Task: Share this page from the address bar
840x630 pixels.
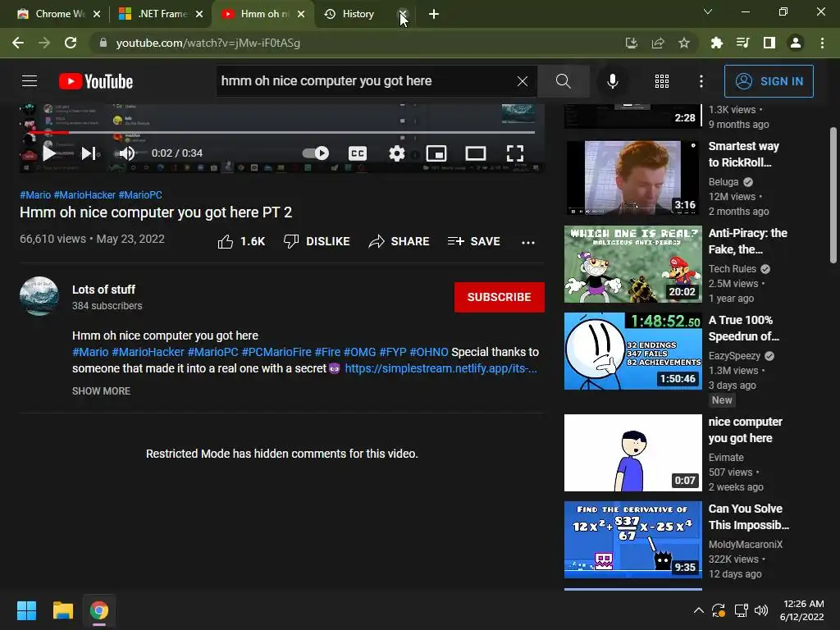Action: pos(658,43)
